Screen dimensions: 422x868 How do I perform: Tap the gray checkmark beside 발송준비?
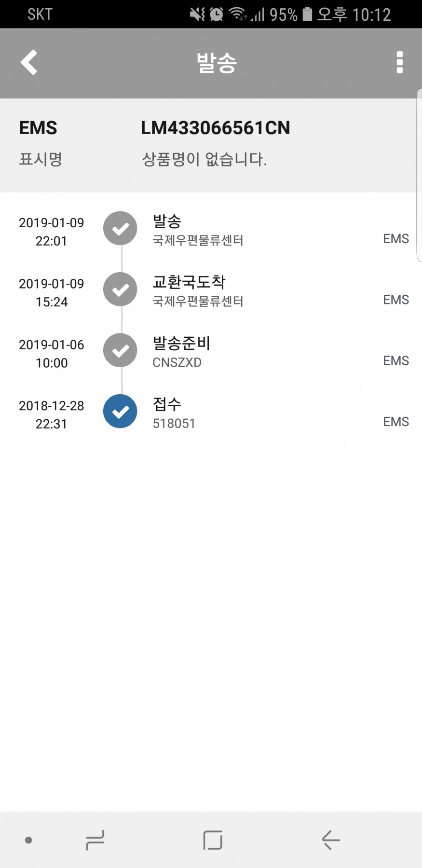click(121, 350)
